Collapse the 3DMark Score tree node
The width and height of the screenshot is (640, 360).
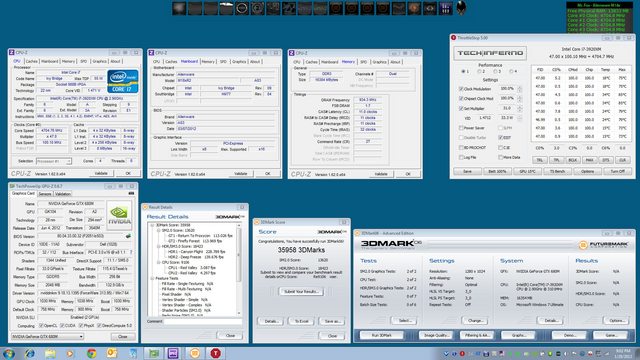(152, 225)
